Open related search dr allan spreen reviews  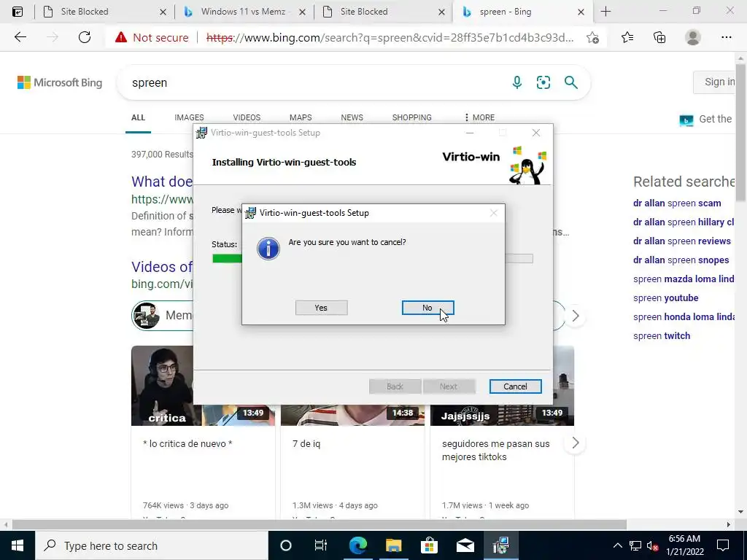pyautogui.click(x=682, y=241)
